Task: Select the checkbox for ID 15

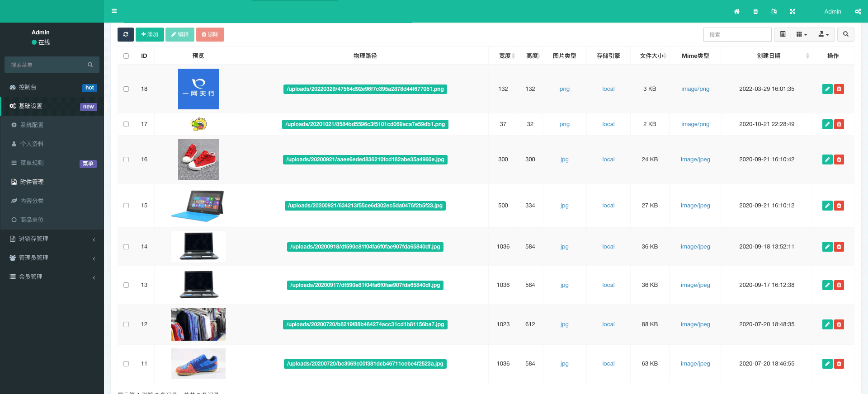Action: pyautogui.click(x=126, y=206)
